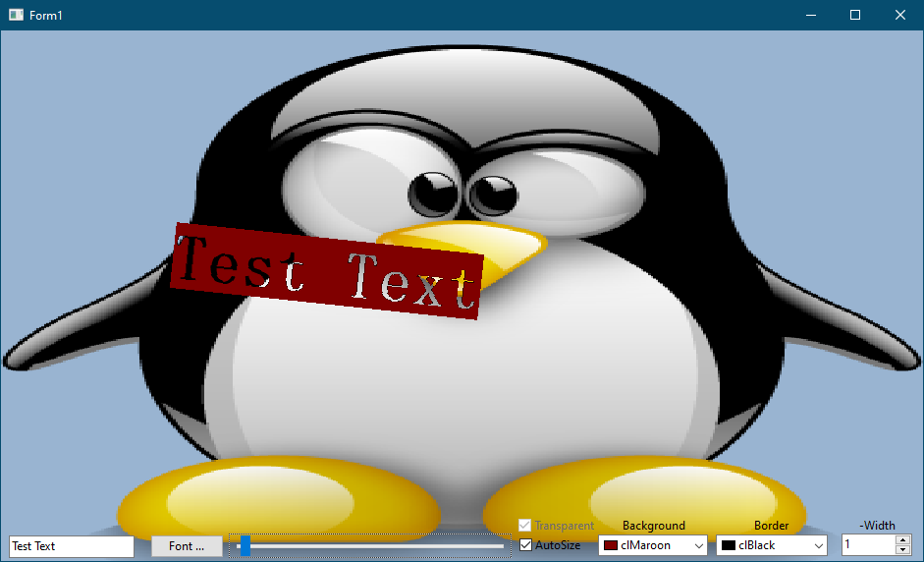This screenshot has width=924, height=562.
Task: Click the 'Border' label text
Action: coord(772,526)
